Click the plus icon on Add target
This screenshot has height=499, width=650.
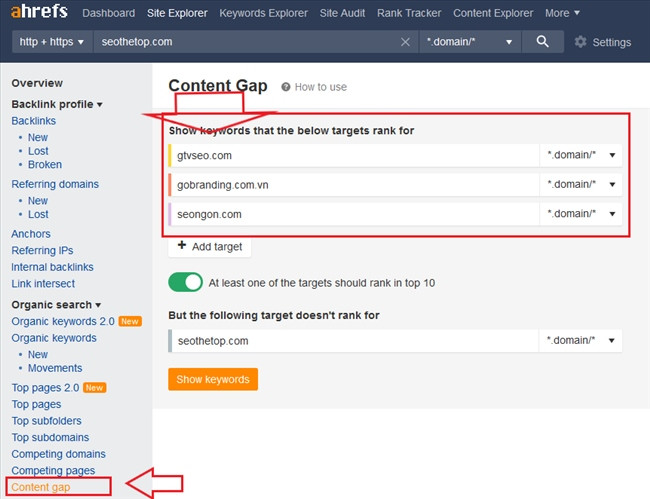tap(181, 246)
